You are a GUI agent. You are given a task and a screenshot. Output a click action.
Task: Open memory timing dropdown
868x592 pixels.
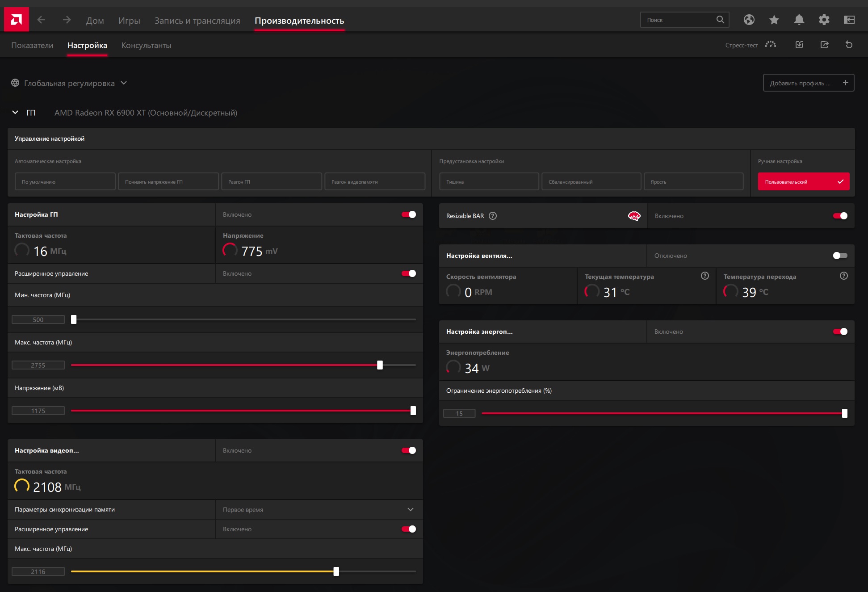(x=319, y=509)
